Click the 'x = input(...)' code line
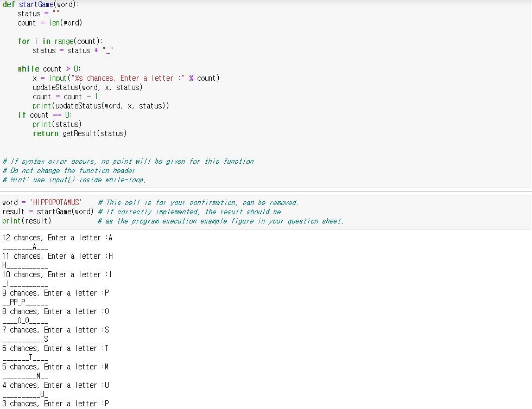Viewport: 532px width, 409px height. (126, 78)
